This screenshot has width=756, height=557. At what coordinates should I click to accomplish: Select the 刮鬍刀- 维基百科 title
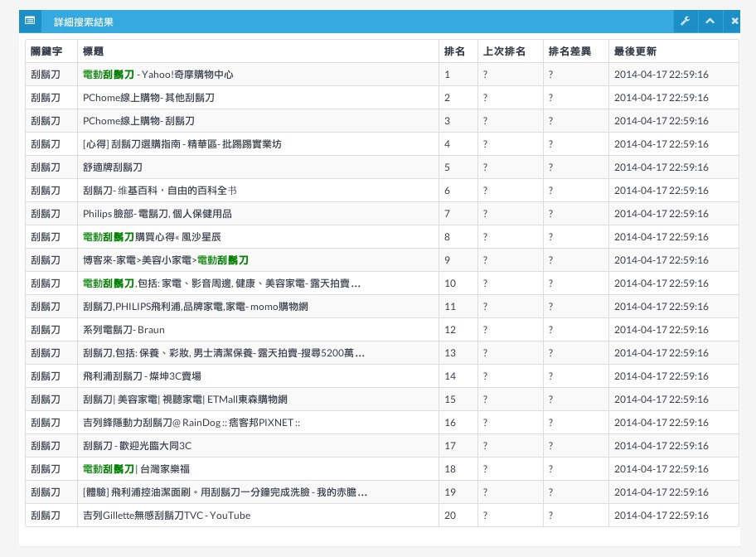click(160, 190)
